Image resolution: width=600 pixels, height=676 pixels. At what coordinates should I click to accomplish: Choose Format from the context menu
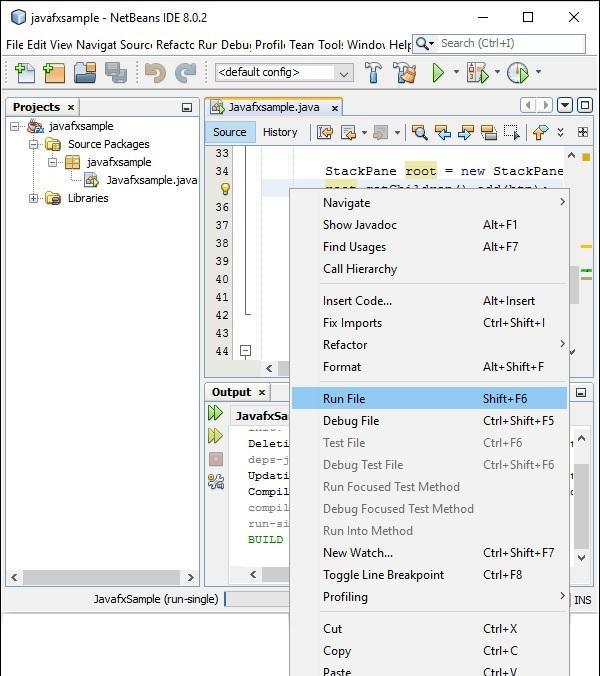point(429,366)
